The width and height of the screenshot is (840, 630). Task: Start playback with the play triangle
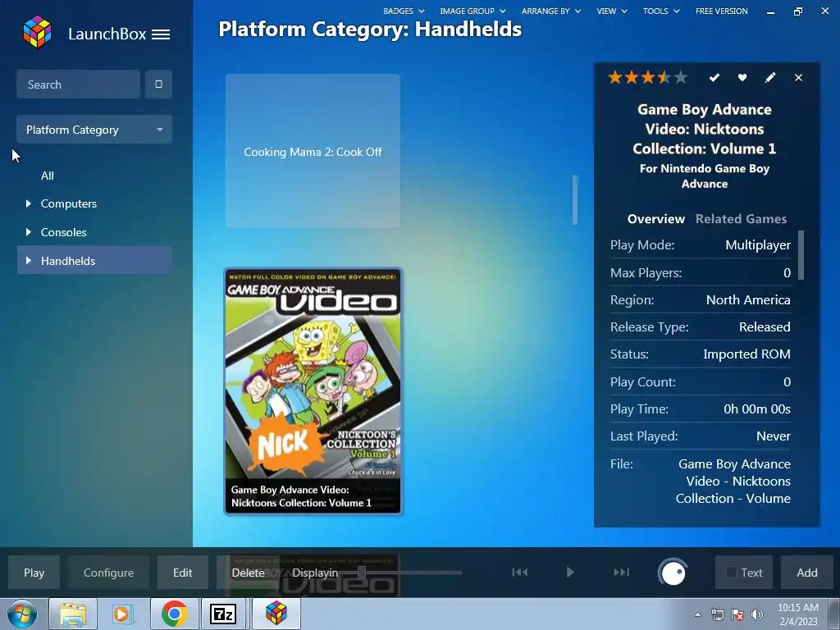tap(570, 572)
